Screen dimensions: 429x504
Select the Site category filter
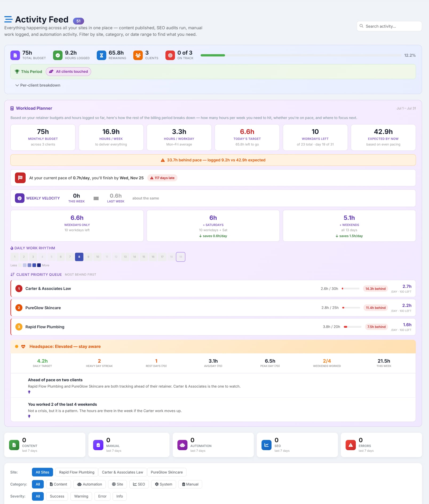(x=118, y=484)
